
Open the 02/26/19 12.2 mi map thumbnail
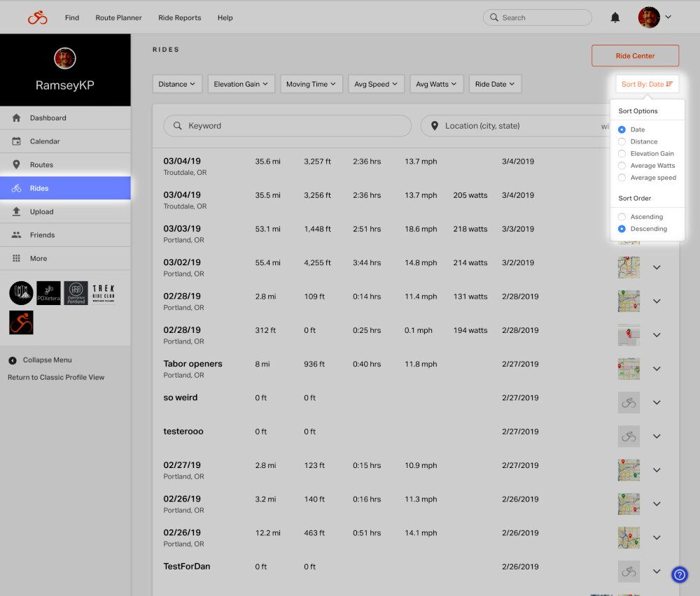pos(629,537)
